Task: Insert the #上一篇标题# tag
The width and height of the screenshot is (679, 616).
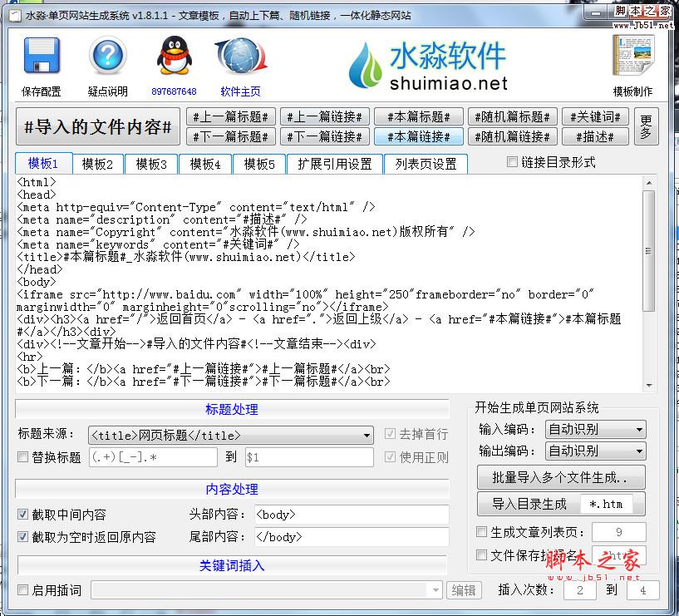Action: click(231, 116)
